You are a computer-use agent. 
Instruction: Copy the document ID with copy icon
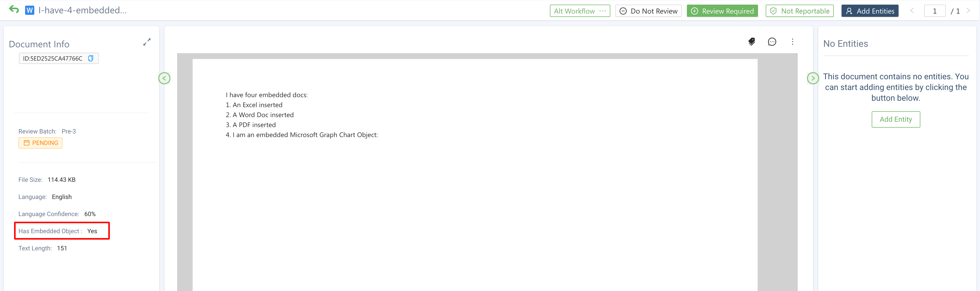click(x=91, y=59)
